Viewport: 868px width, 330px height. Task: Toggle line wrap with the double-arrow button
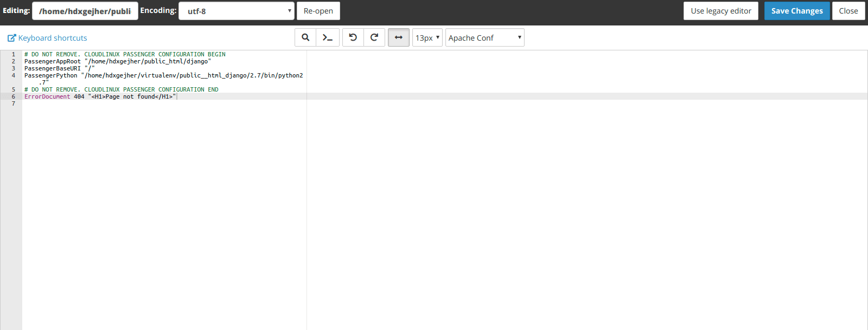coord(399,37)
